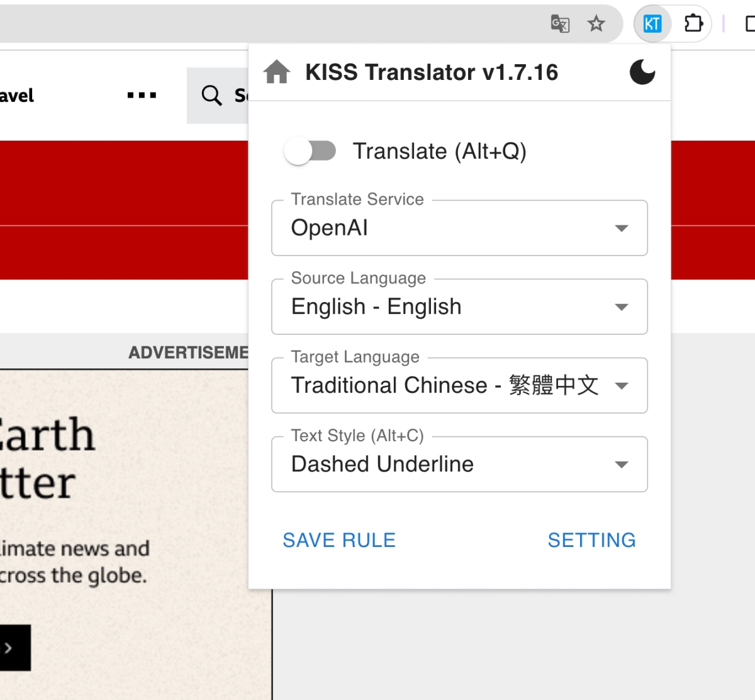The width and height of the screenshot is (755, 700).
Task: Click the Translate (Alt+Q) label text
Action: pos(439,151)
